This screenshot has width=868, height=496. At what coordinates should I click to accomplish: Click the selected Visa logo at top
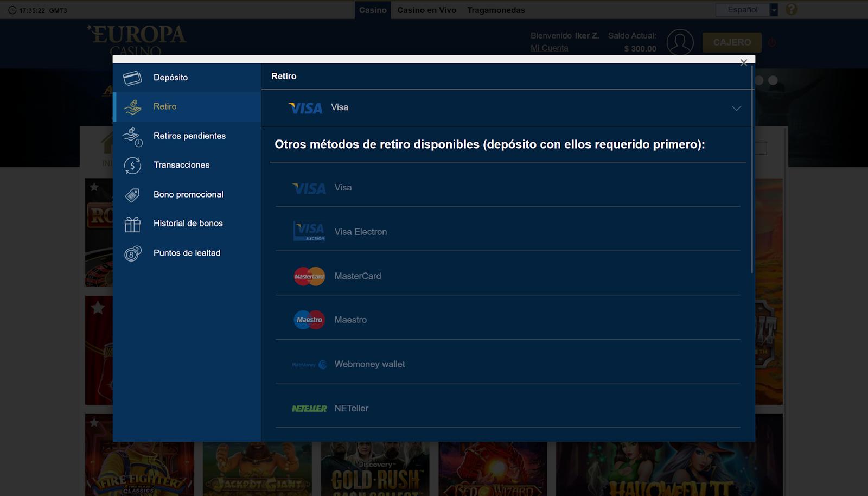[x=305, y=108]
